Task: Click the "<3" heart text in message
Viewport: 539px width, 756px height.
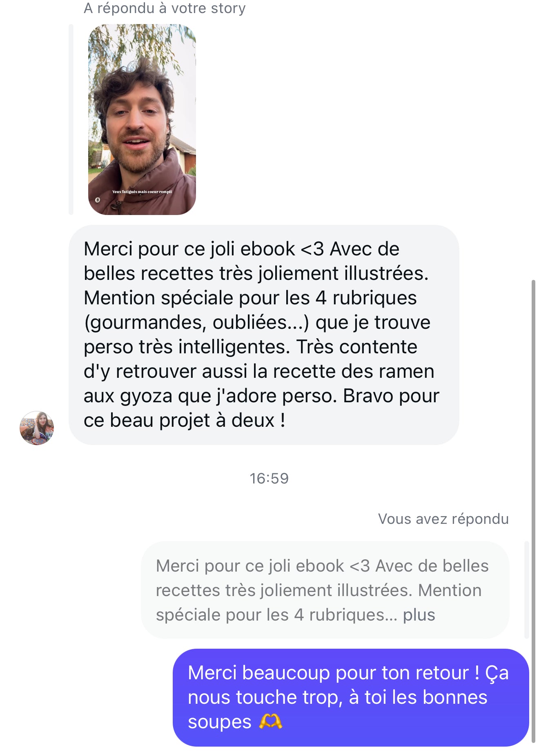Action: [312, 249]
